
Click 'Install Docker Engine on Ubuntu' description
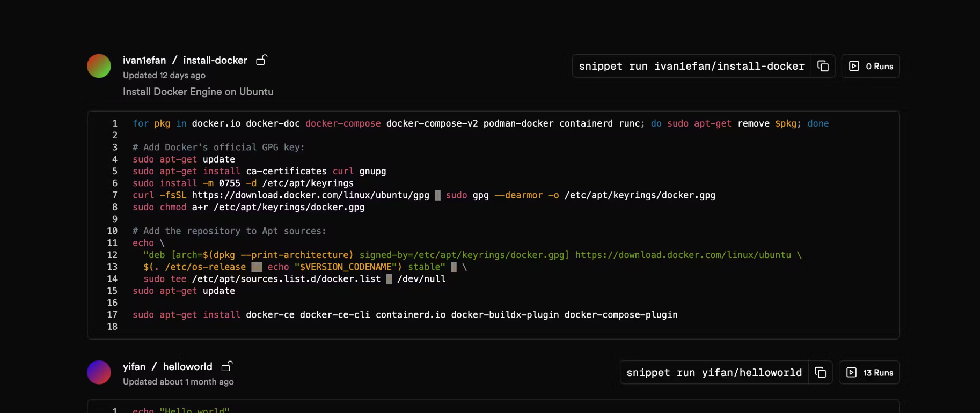click(198, 92)
